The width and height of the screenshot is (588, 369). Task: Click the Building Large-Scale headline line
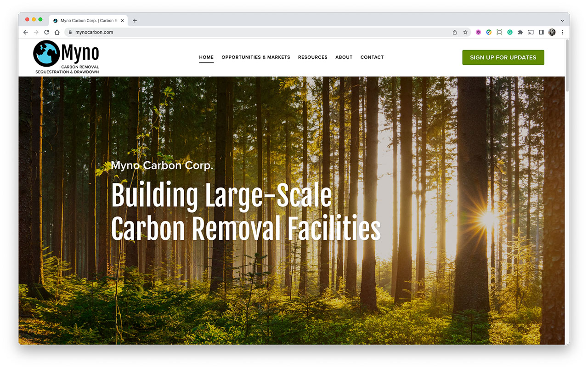coord(221,196)
